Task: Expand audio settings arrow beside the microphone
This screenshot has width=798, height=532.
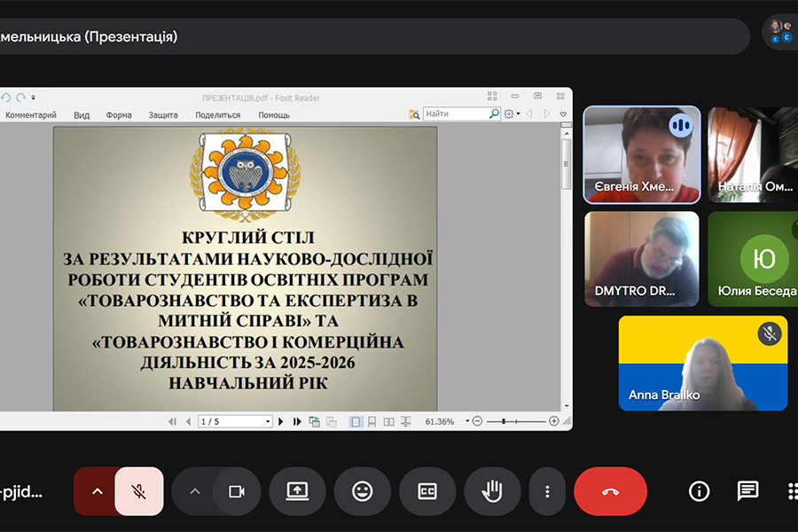Action: [x=97, y=491]
